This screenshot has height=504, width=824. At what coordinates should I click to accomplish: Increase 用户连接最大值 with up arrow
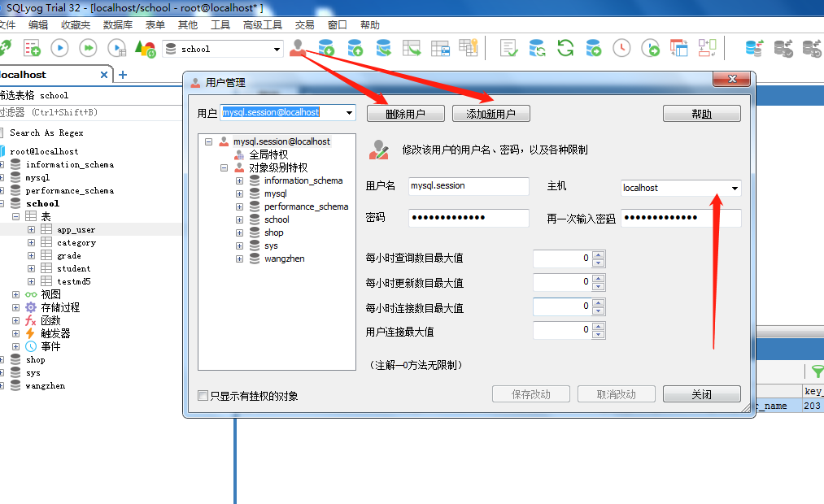(598, 327)
